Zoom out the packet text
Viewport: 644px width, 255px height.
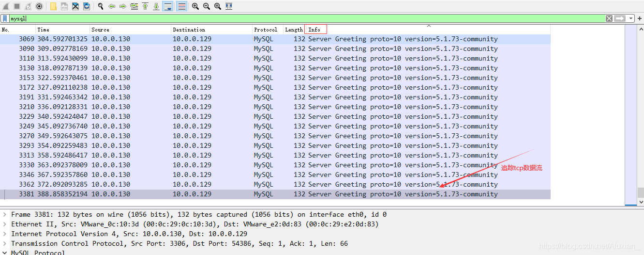pos(207,6)
